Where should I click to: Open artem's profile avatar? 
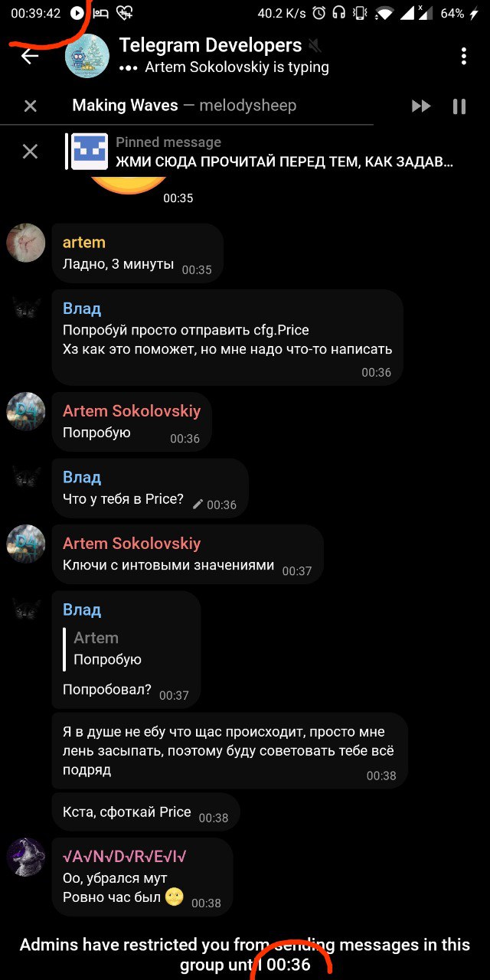[26, 243]
